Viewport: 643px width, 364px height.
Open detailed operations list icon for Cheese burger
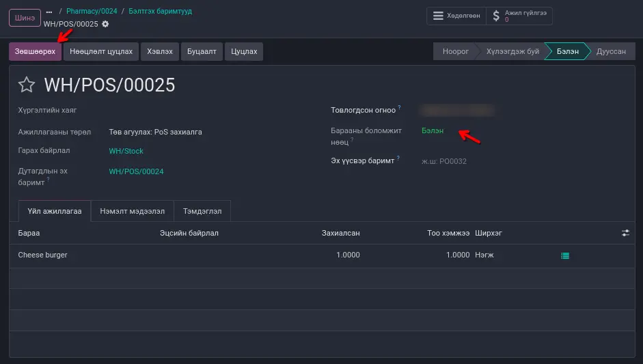tap(565, 255)
